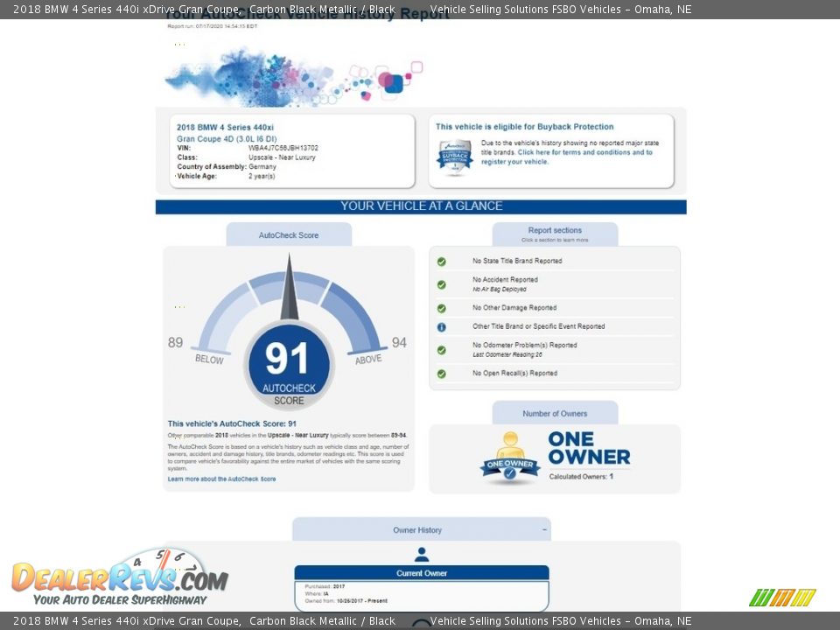Click the Buyback Protection shield icon

[454, 157]
